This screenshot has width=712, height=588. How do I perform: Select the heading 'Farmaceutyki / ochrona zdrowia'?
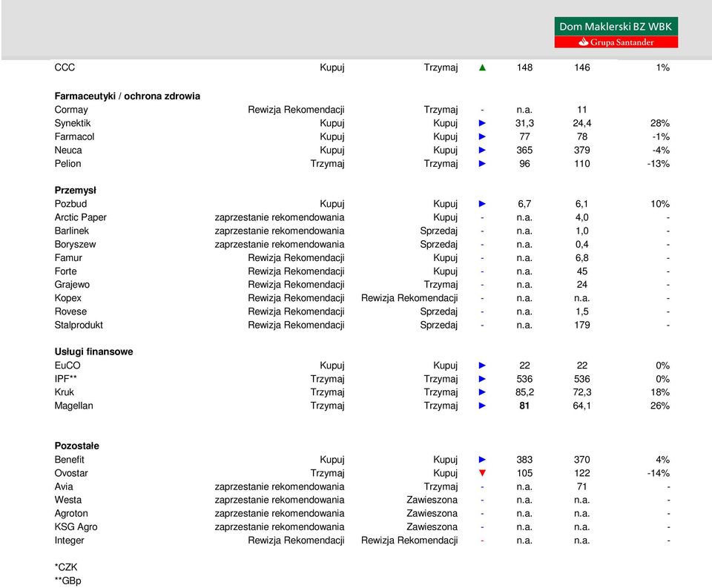tap(127, 96)
